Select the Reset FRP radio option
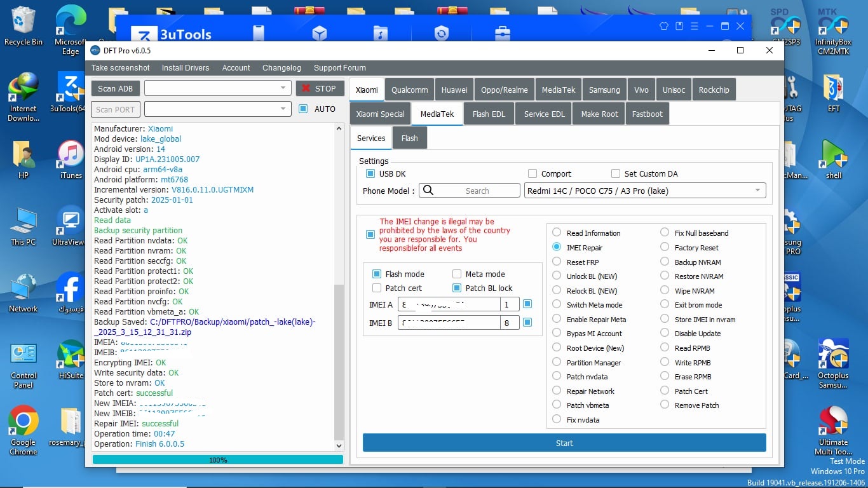This screenshot has width=868, height=488. pos(557,262)
